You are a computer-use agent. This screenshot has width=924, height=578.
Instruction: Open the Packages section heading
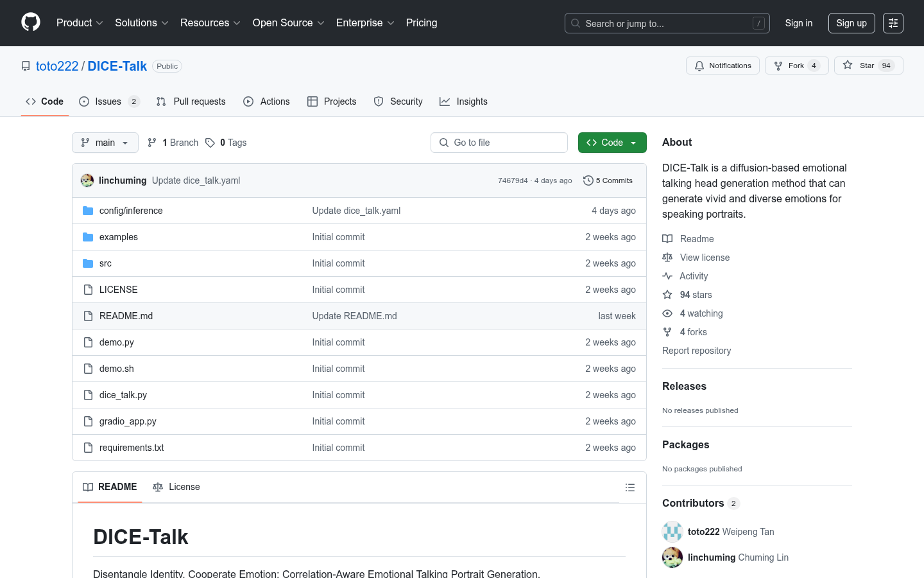tap(686, 444)
